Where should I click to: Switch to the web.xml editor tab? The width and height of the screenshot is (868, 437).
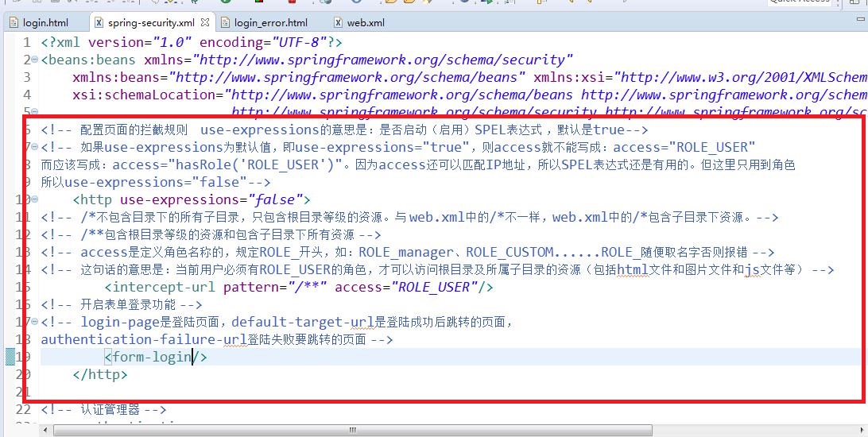359,23
